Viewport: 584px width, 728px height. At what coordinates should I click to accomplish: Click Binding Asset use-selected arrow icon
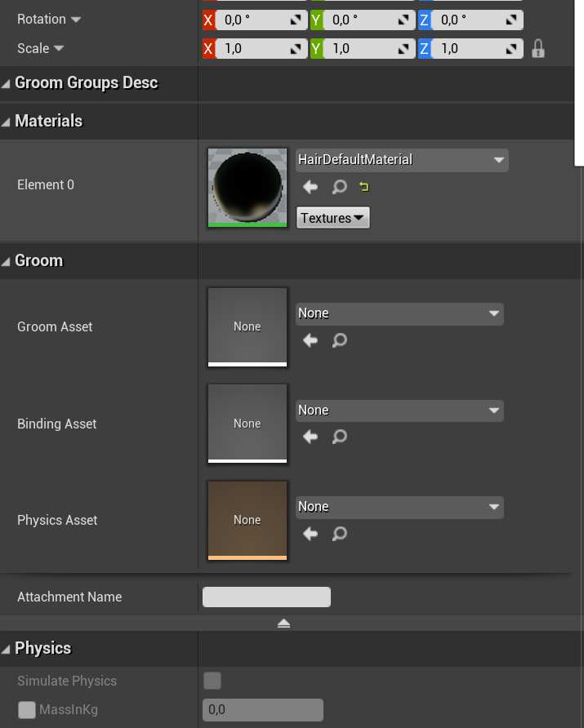[x=310, y=437]
